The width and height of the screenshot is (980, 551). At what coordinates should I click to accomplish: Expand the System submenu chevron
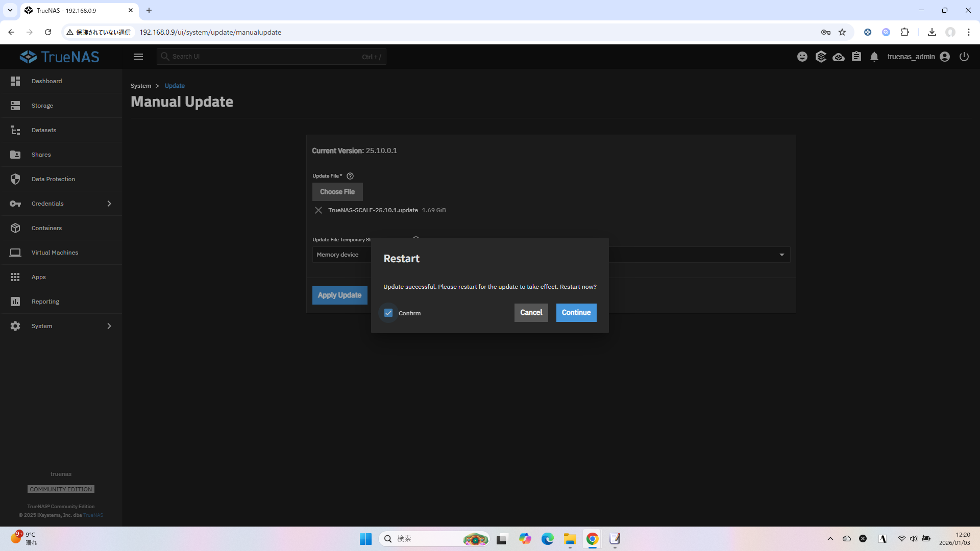click(109, 326)
